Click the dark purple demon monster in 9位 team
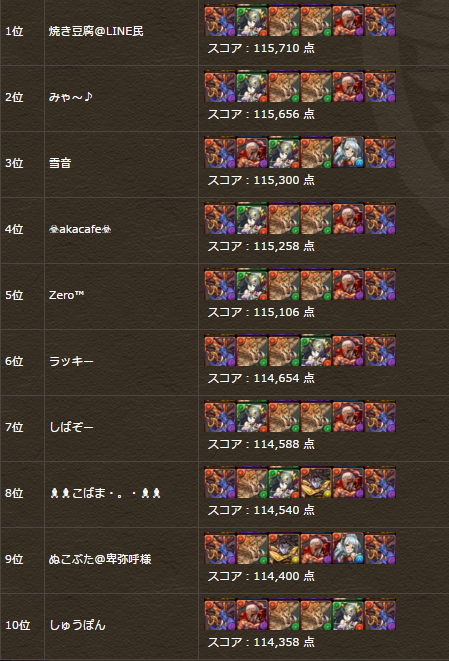 click(284, 548)
